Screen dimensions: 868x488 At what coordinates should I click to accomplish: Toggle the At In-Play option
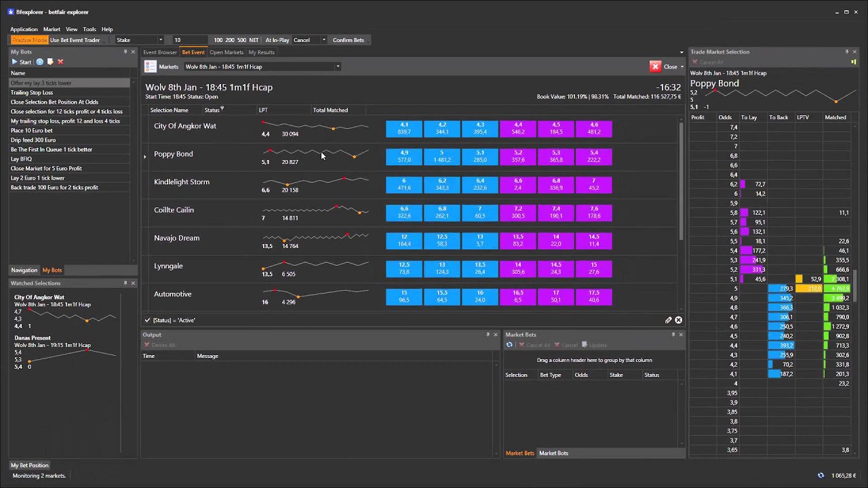click(277, 40)
